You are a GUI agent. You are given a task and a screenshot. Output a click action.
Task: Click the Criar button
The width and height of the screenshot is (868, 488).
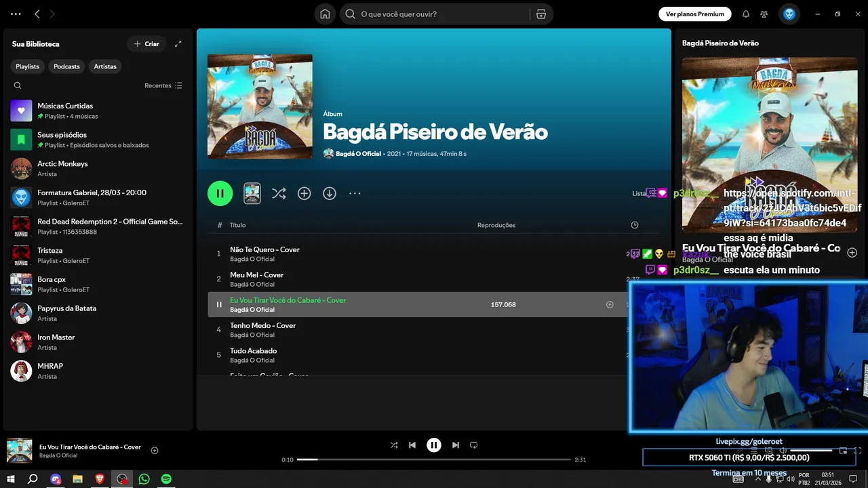click(146, 44)
